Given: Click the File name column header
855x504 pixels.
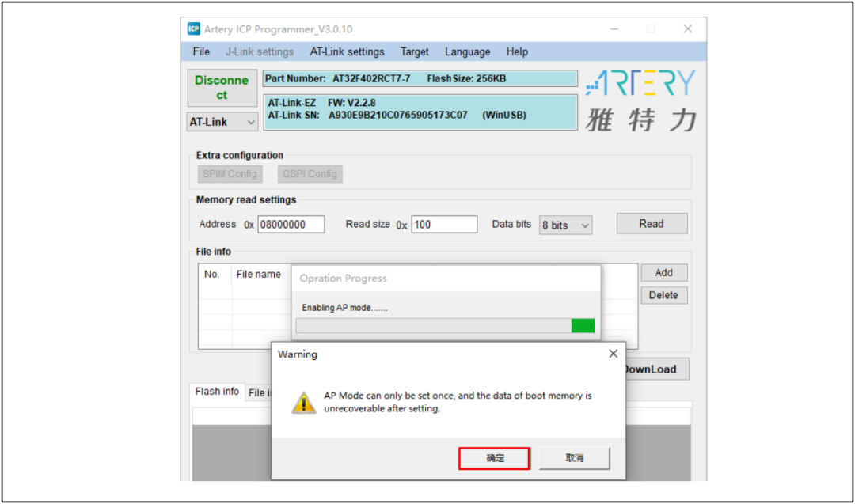Looking at the screenshot, I should click(x=258, y=274).
